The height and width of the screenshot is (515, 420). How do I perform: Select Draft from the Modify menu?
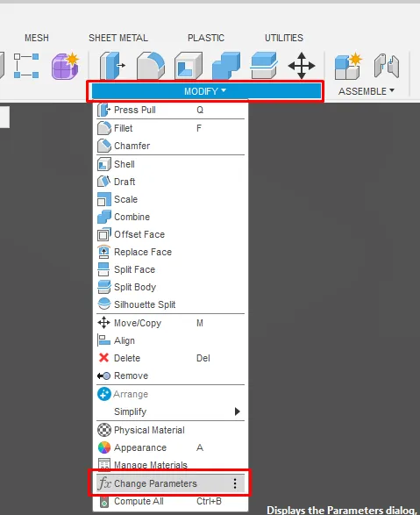(x=171, y=182)
